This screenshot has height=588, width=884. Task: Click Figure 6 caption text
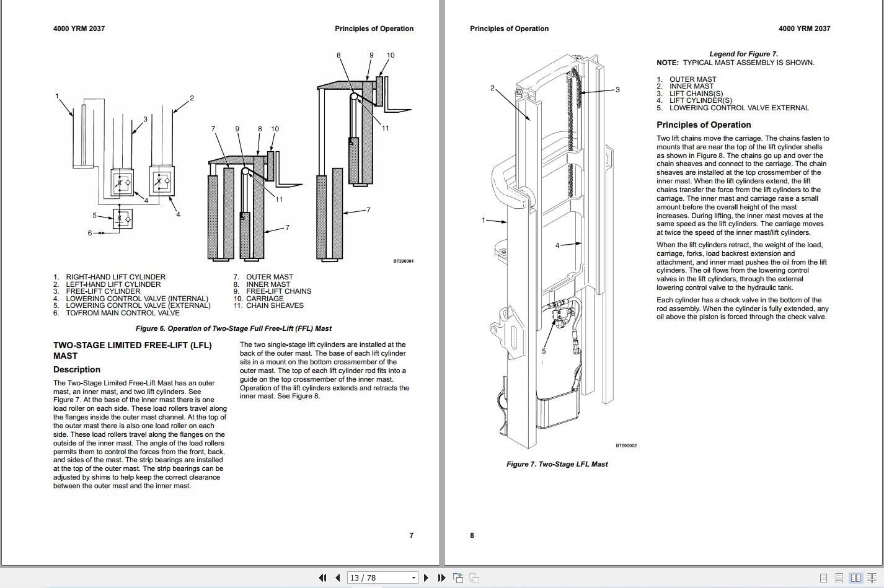(234, 328)
